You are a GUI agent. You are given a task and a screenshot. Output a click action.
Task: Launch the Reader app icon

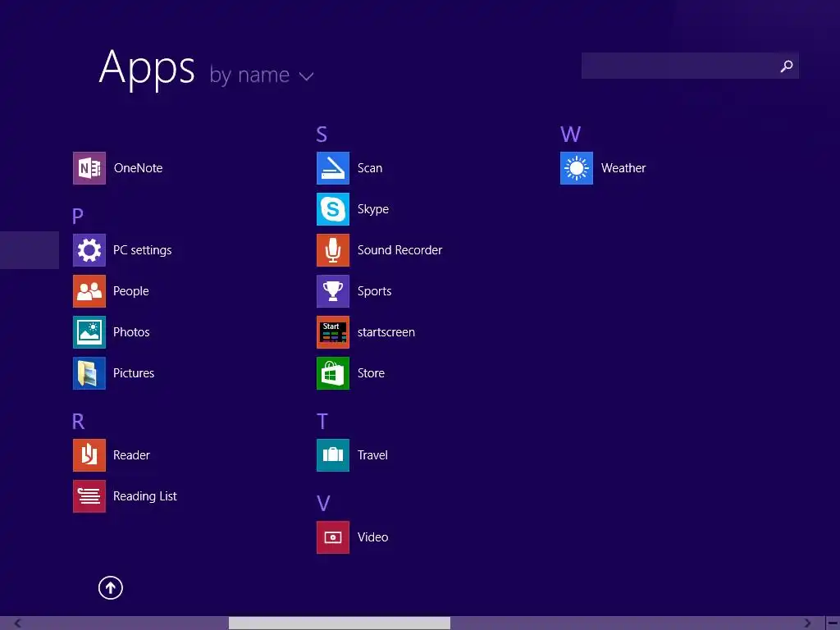pyautogui.click(x=89, y=454)
